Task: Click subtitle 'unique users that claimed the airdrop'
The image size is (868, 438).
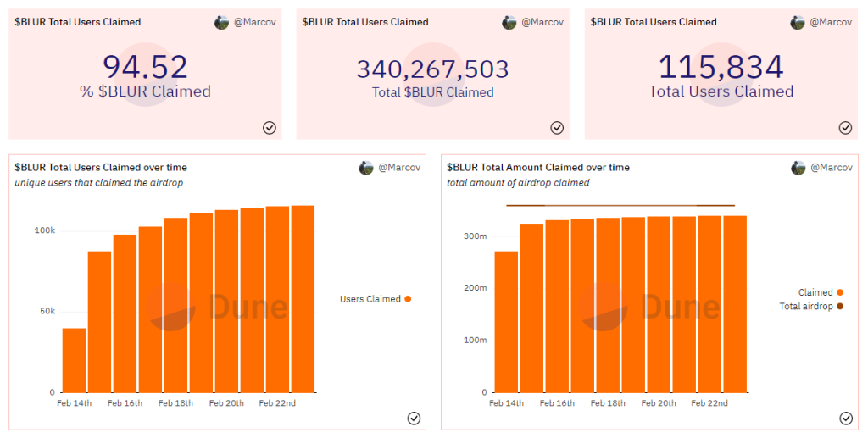Action: (x=98, y=182)
